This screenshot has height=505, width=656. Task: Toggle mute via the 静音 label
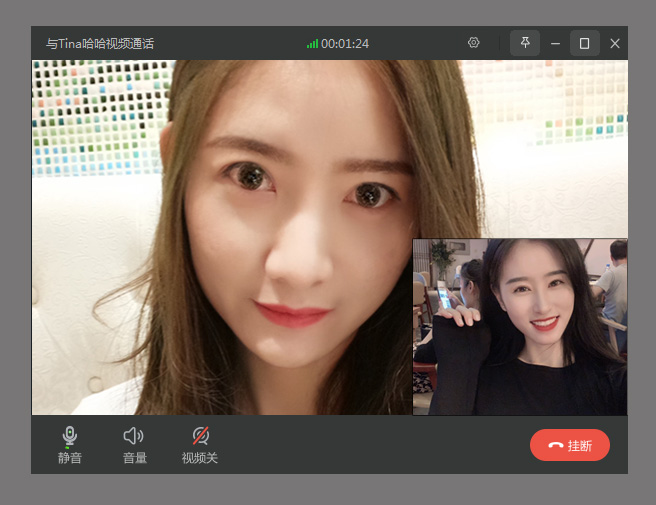coord(70,458)
